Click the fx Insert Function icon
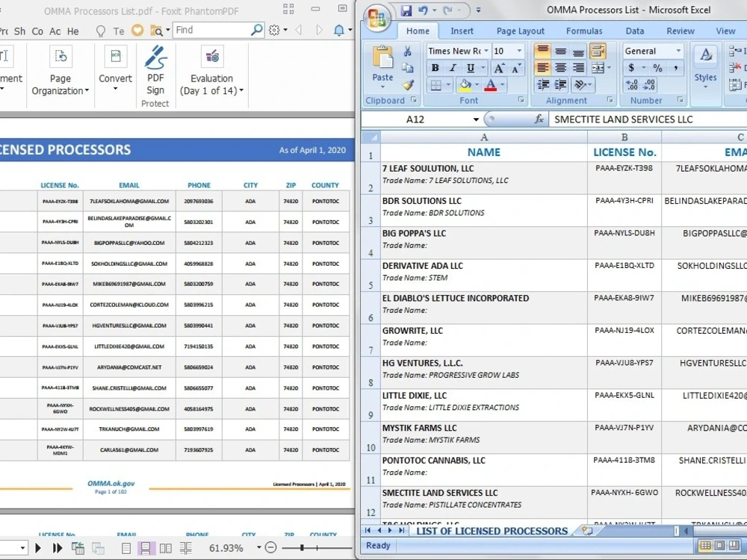Image resolution: width=747 pixels, height=560 pixels. point(539,119)
